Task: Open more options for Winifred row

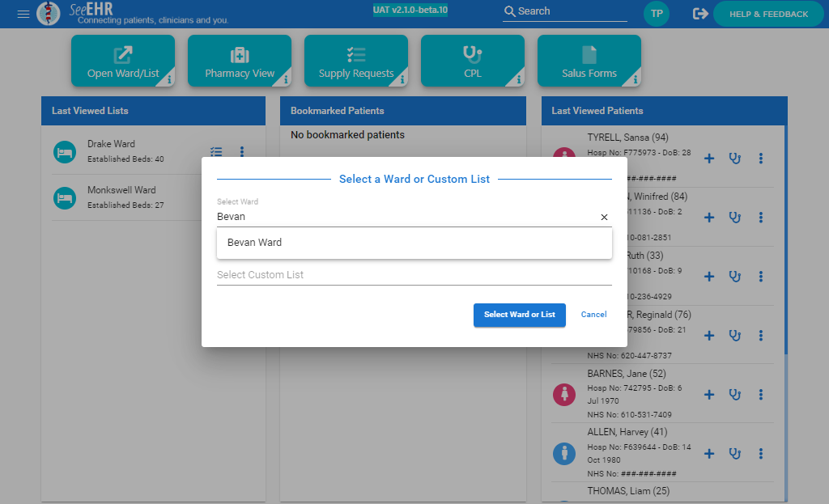Action: [x=761, y=218]
